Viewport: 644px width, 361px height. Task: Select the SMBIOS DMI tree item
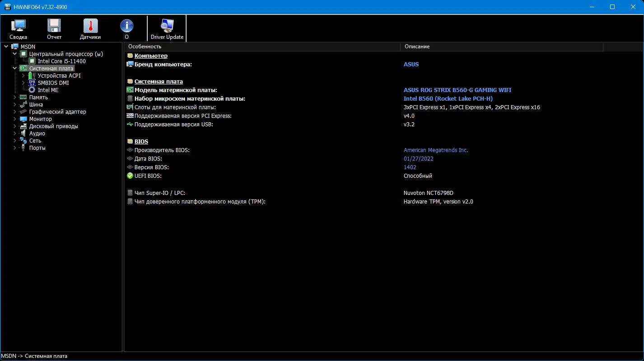[x=53, y=83]
